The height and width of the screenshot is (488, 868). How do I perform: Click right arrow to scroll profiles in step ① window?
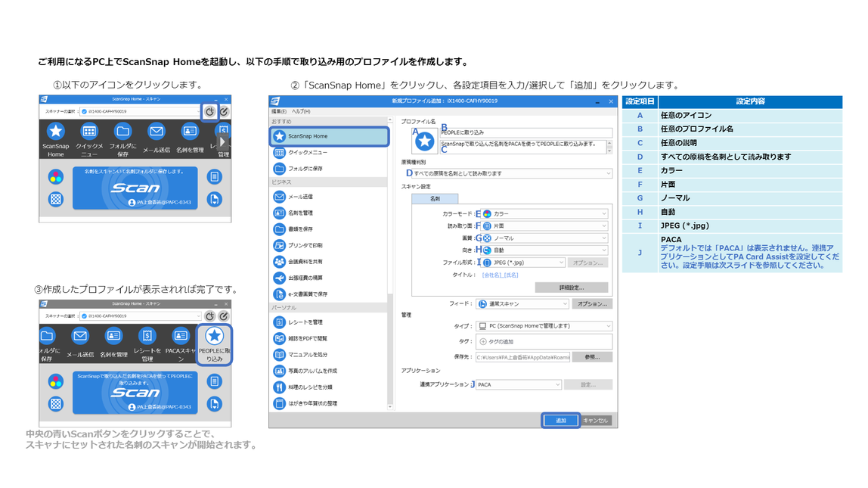coord(222,141)
